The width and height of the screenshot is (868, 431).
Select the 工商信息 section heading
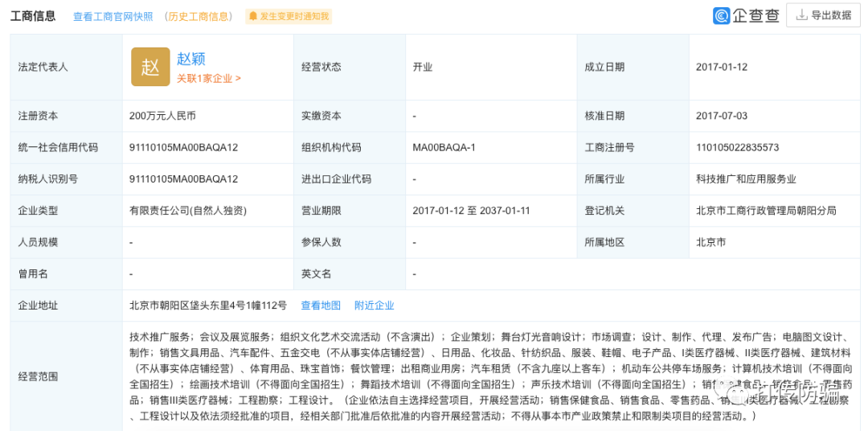point(33,16)
